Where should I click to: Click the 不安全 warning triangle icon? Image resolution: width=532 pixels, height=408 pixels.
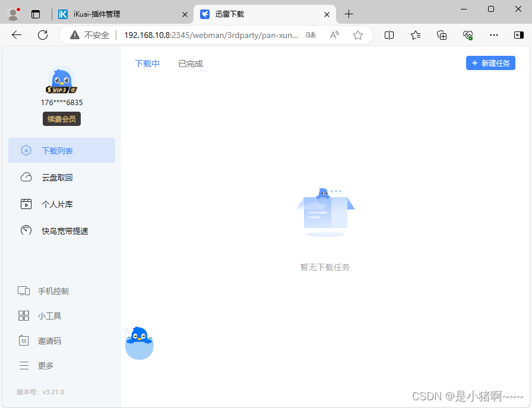coord(75,35)
